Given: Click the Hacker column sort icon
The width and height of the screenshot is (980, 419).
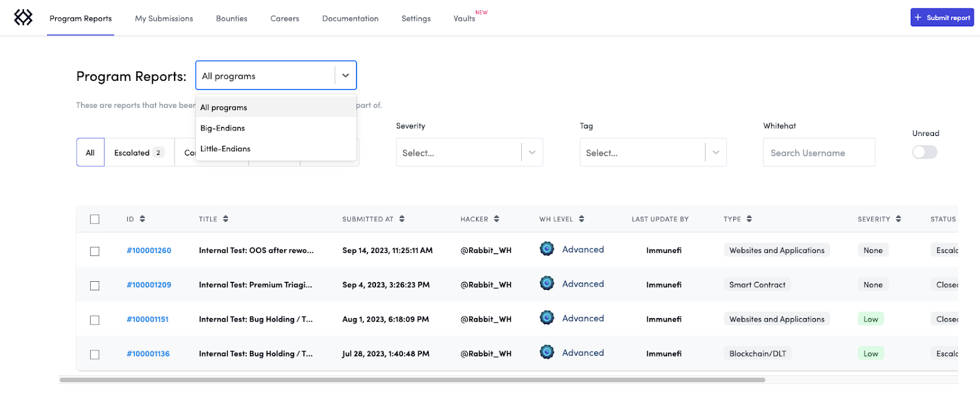Looking at the screenshot, I should pyautogui.click(x=496, y=219).
